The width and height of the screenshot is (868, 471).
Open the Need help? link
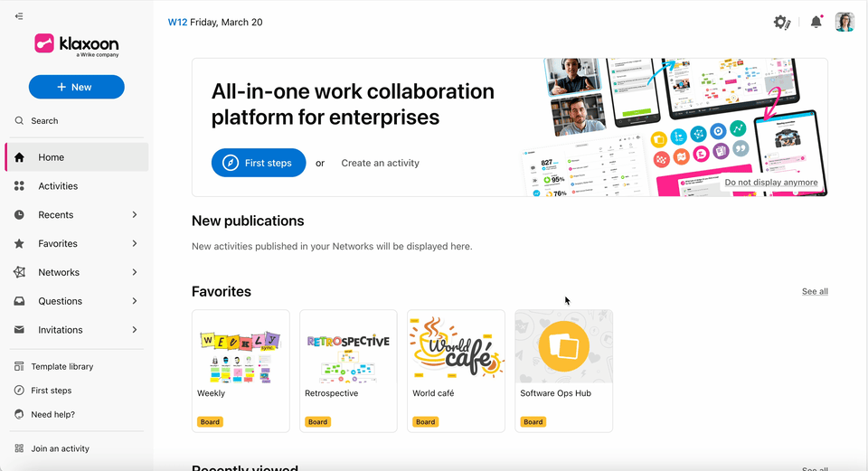(52, 414)
